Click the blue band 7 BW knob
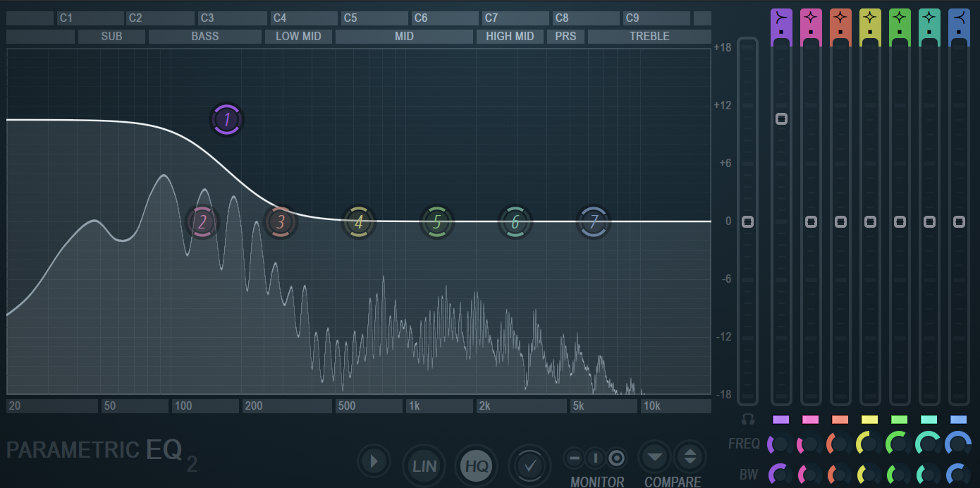 [958, 474]
